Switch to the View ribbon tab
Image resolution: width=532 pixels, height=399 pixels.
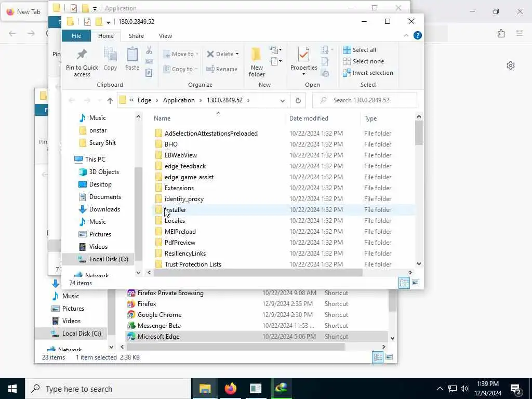coord(165,36)
